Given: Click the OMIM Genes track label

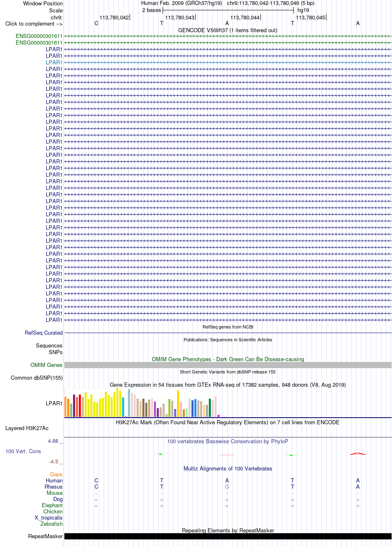Looking at the screenshot, I should click(x=47, y=365).
